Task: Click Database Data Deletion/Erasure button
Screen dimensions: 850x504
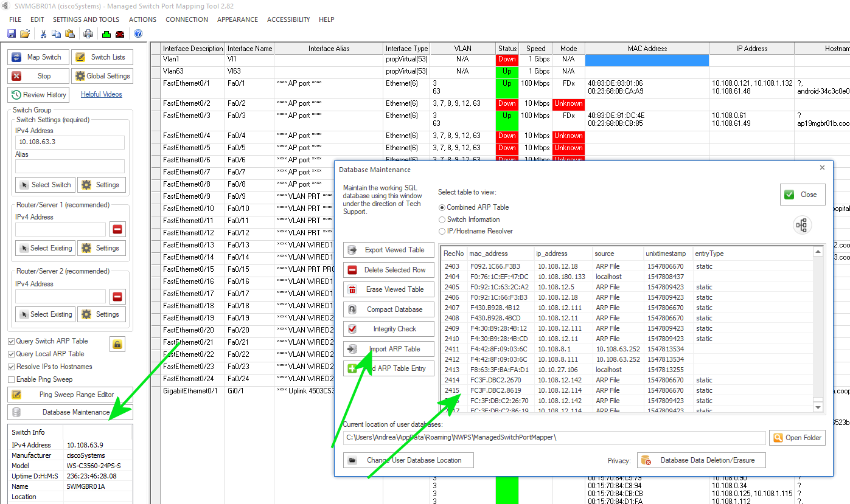Action: [x=701, y=460]
